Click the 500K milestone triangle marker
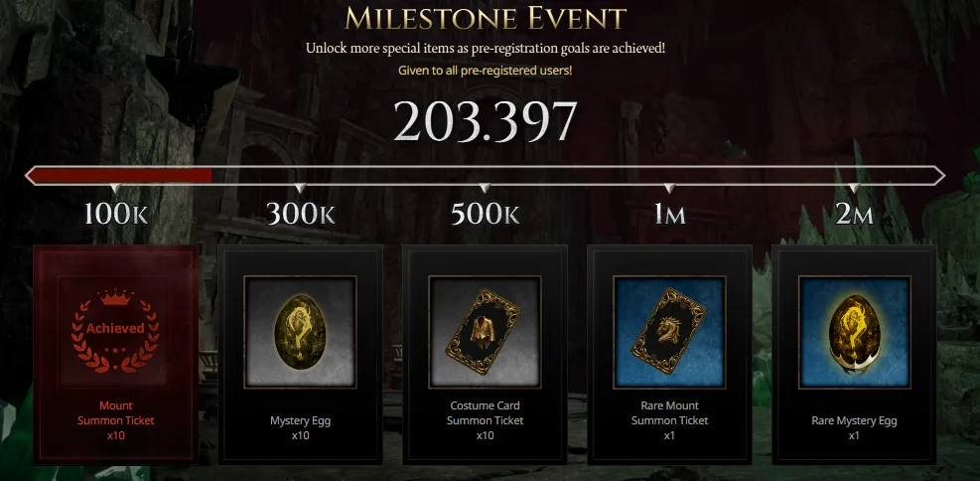This screenshot has height=481, width=980. pyautogui.click(x=485, y=188)
